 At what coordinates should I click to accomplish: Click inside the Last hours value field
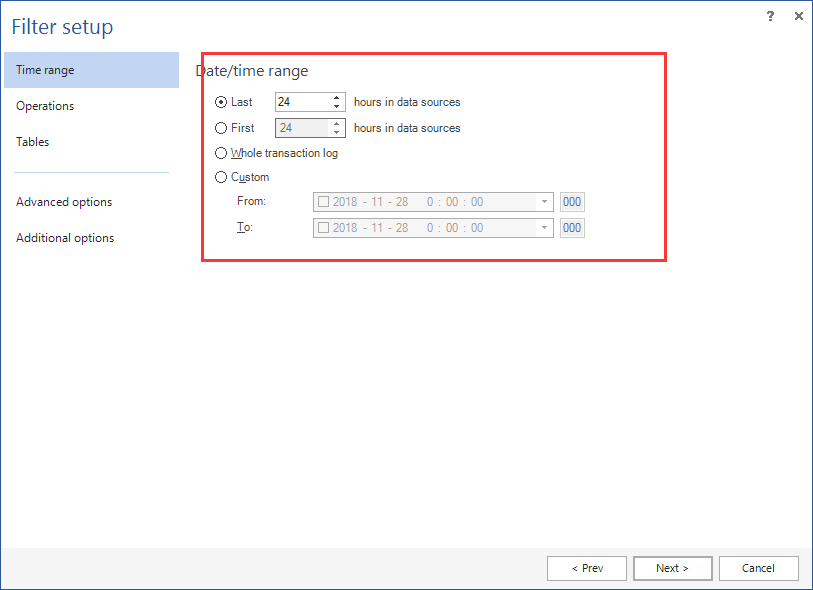click(300, 102)
